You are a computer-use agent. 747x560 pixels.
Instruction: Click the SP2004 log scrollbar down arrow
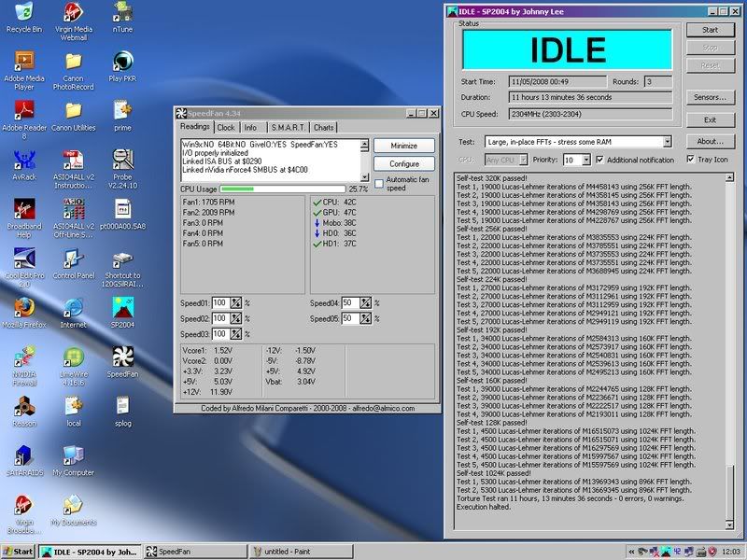click(x=729, y=525)
